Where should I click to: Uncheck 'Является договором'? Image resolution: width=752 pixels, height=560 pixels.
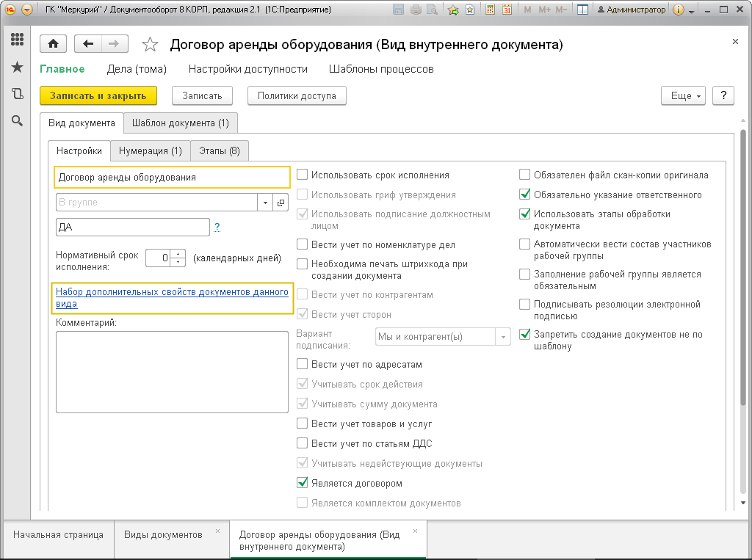[302, 483]
